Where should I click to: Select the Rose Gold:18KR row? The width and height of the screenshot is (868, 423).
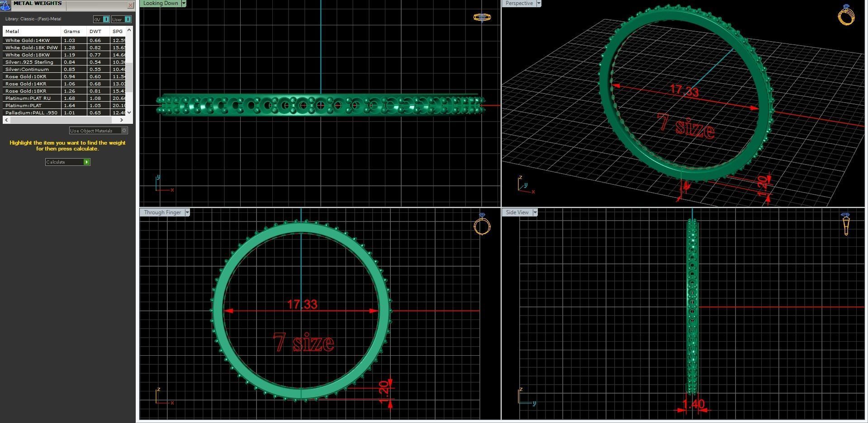[x=64, y=91]
